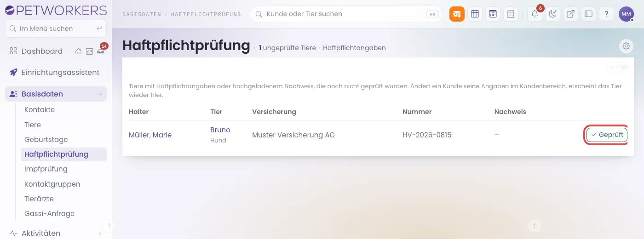Select Haftpflichtprüfung in the sidebar
Viewport: 644px width, 239px height.
pyautogui.click(x=63, y=154)
